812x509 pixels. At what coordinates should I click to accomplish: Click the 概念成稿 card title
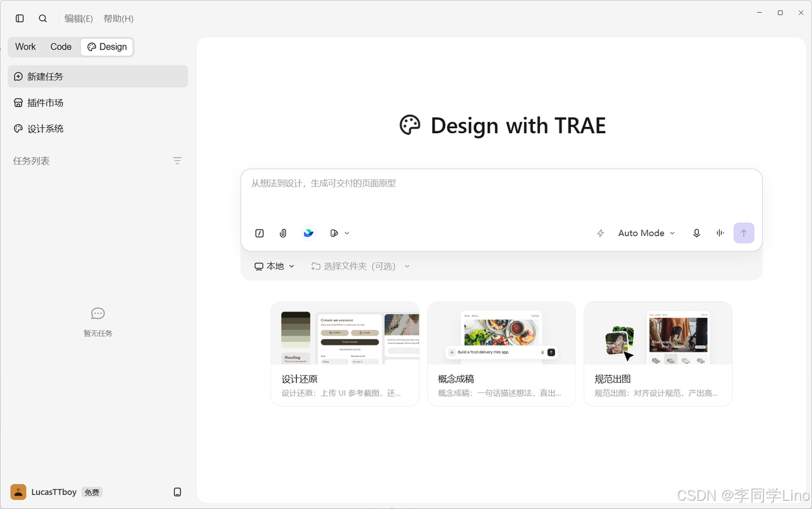[456, 379]
